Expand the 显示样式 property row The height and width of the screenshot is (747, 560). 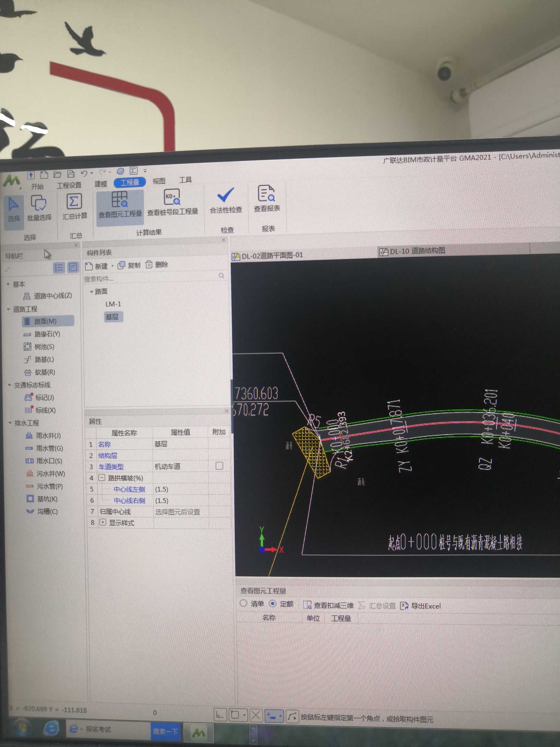coord(103,522)
